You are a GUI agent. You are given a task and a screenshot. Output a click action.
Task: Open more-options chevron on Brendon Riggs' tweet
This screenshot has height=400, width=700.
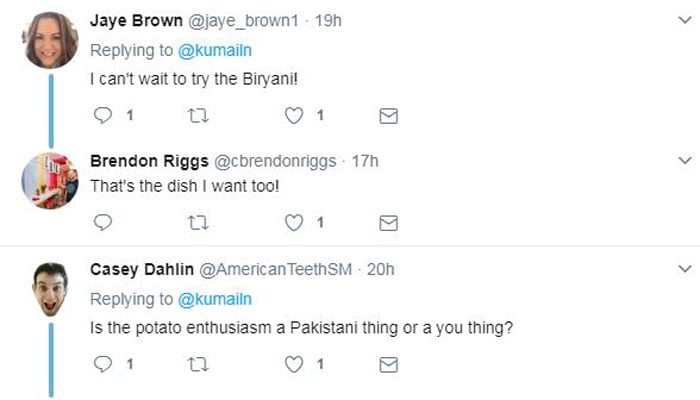pos(685,160)
